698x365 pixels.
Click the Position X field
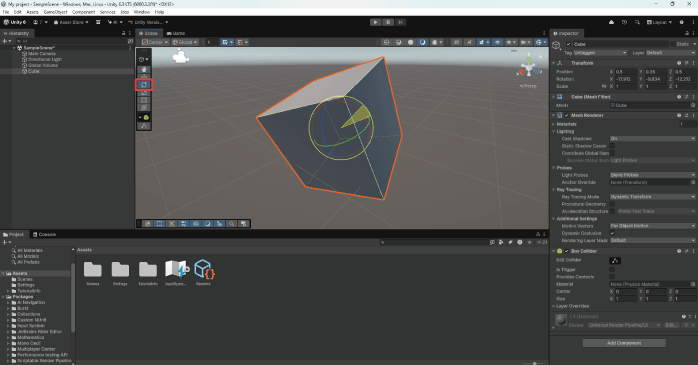point(625,72)
